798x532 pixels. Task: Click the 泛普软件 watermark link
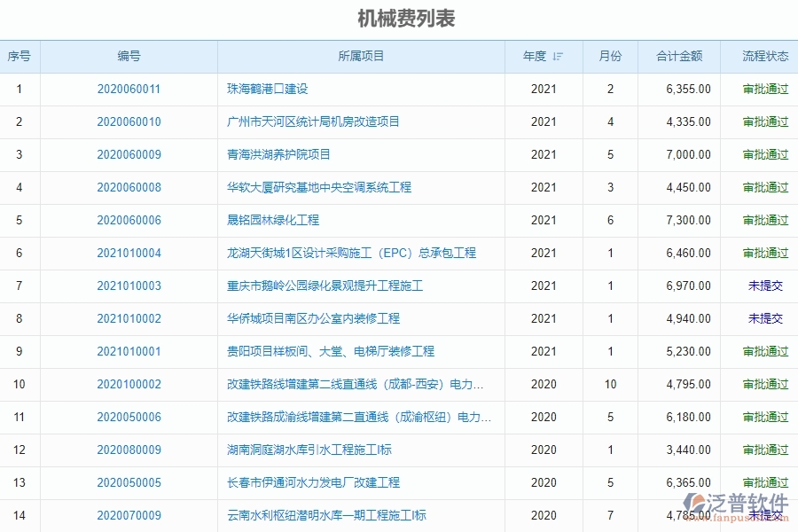point(749,501)
